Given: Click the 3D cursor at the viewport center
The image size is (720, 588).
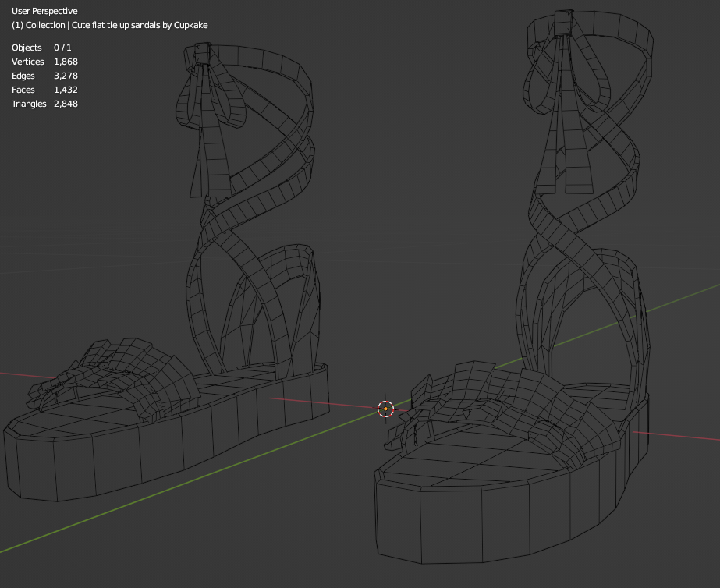Looking at the screenshot, I should point(385,407).
